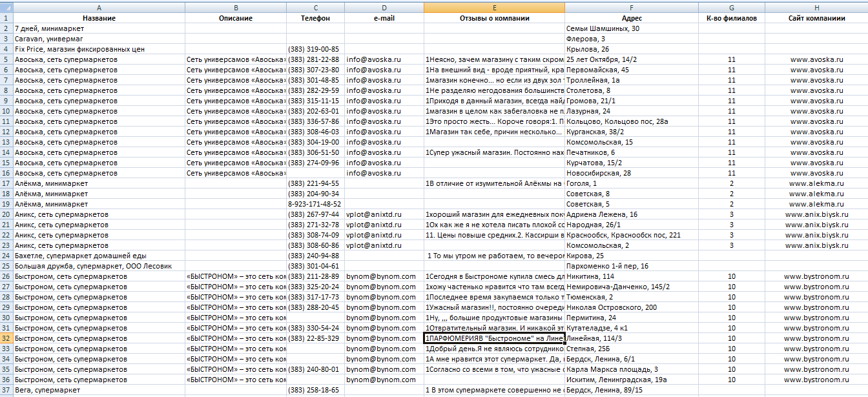Select column G header
Image resolution: width=868 pixels, height=397 pixels.
732,8
